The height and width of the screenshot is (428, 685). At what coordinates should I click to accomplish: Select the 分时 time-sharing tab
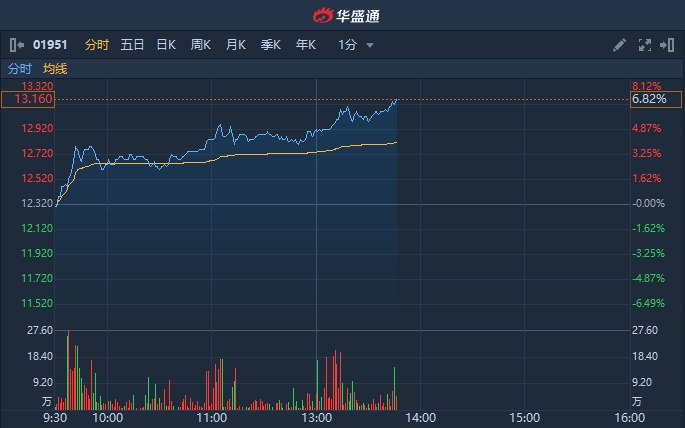pyautogui.click(x=96, y=45)
